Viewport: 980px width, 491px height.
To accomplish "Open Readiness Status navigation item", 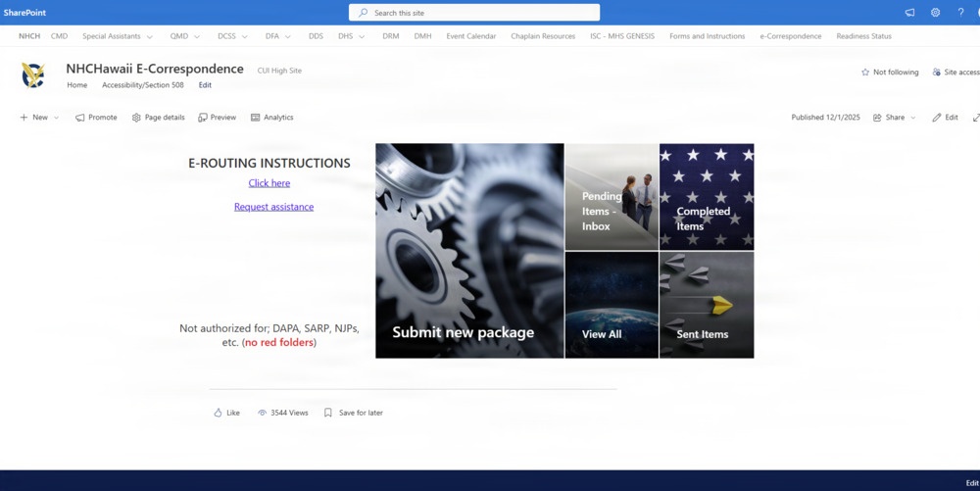I will coord(863,36).
